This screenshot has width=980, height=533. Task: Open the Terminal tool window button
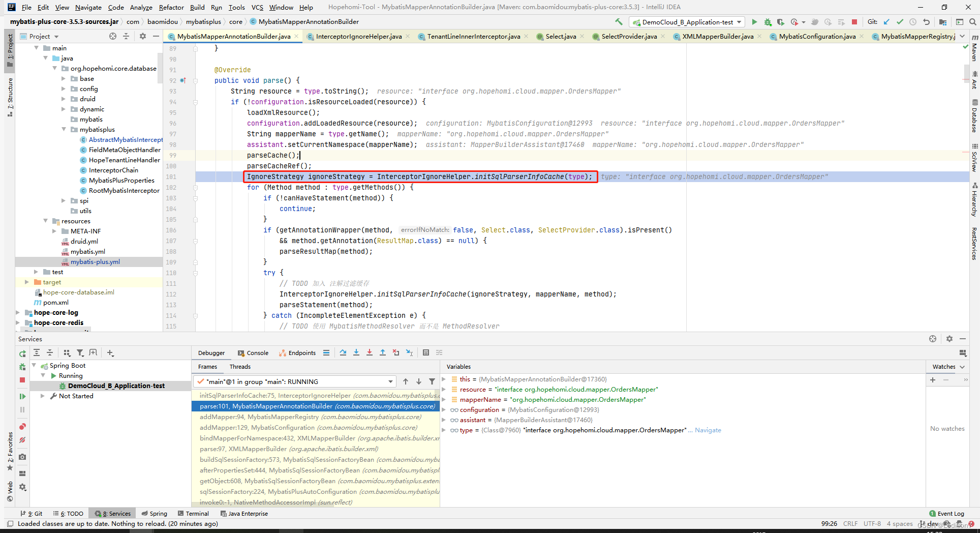[x=193, y=514]
